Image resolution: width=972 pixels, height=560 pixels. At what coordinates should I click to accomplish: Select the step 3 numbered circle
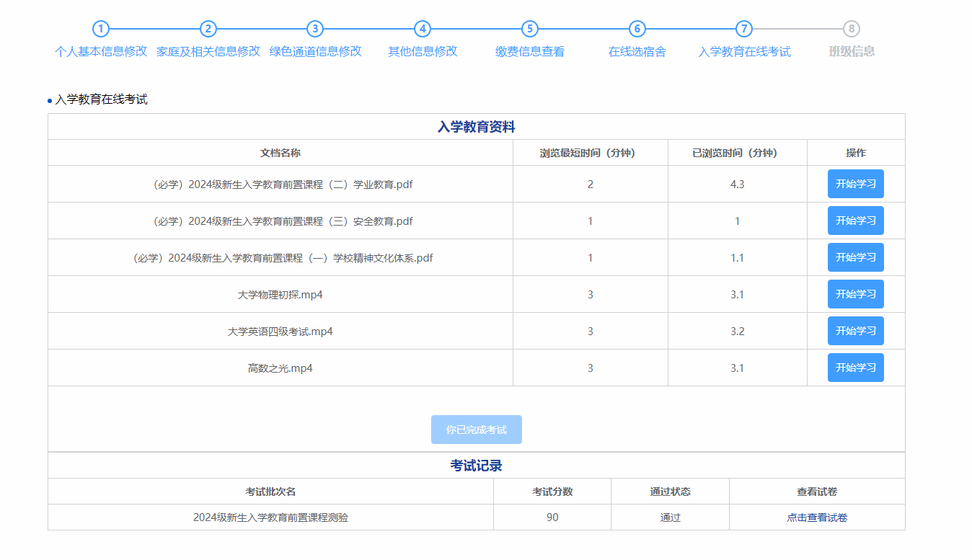(315, 29)
